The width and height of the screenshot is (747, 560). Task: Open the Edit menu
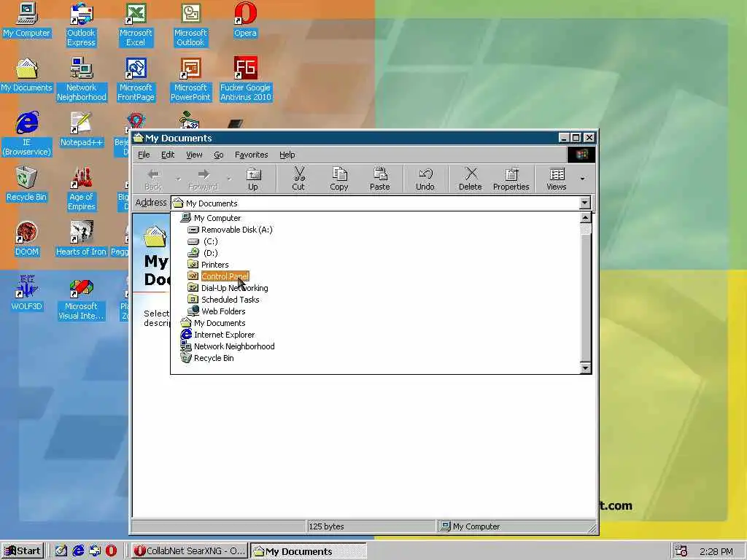pos(168,155)
